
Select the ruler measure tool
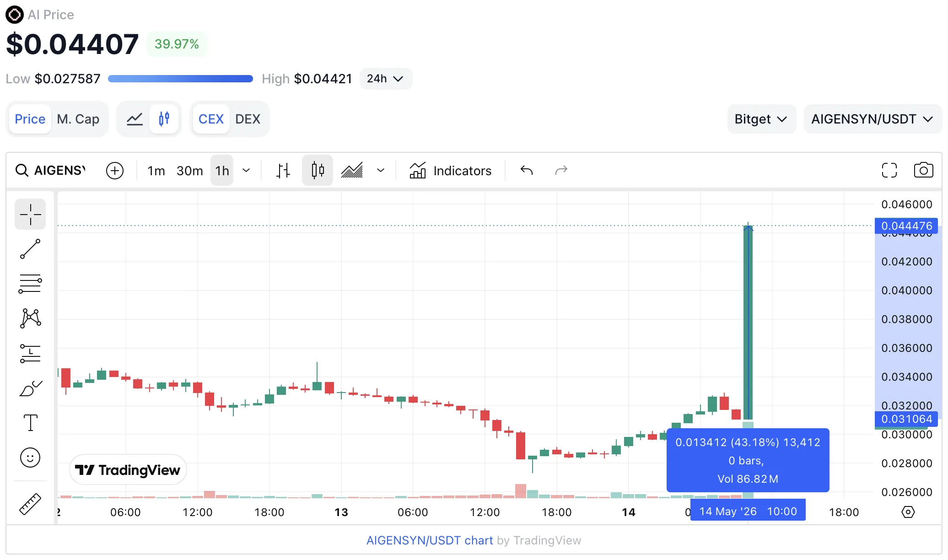[x=30, y=504]
